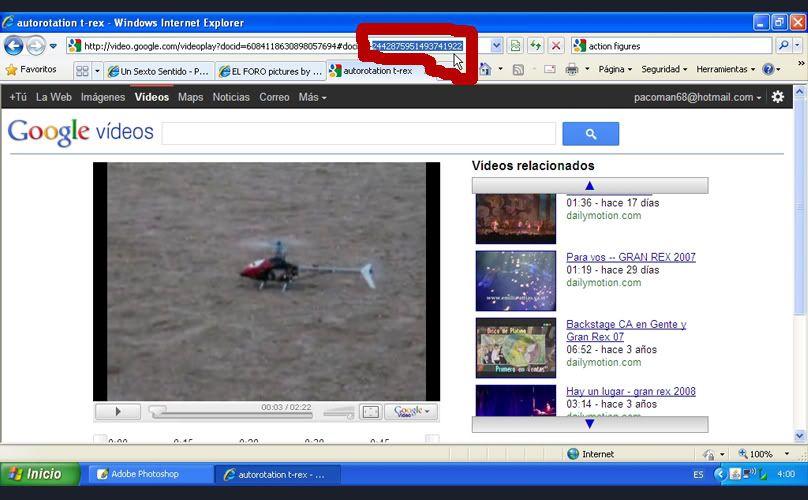This screenshot has width=808, height=500.
Task: Open pacoman68@hotmail.com account dropdown
Action: click(x=697, y=97)
